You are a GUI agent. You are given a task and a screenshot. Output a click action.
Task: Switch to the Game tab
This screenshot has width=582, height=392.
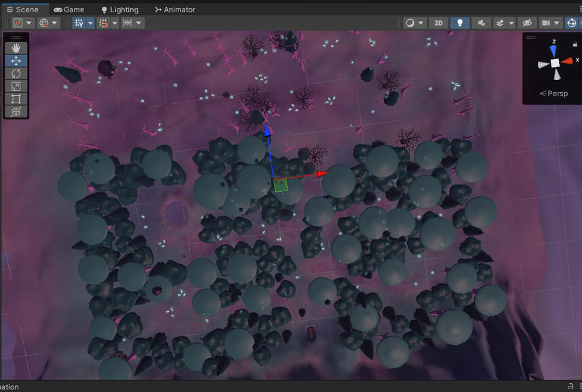coord(69,9)
